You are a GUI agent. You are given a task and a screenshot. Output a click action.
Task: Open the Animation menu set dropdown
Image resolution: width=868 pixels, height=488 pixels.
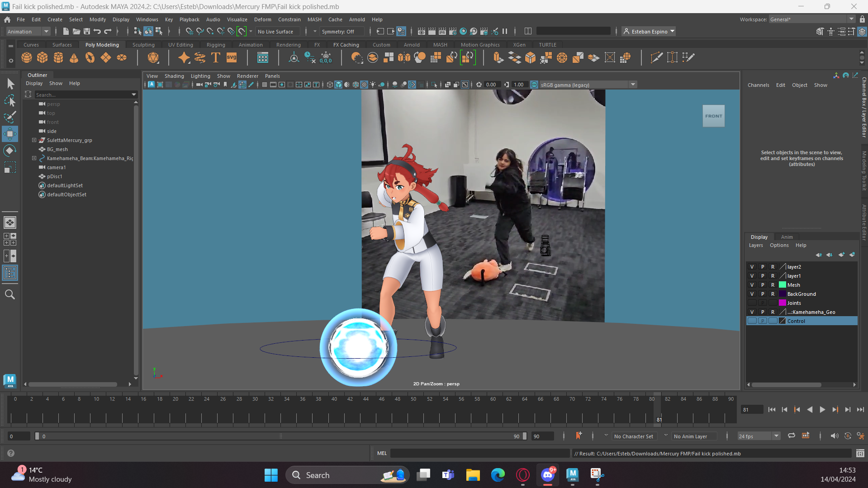28,31
